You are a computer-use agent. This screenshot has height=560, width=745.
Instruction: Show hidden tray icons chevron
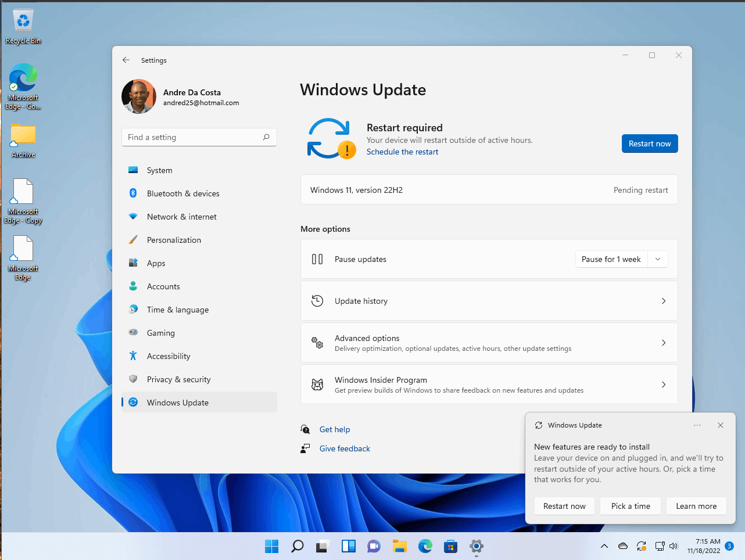pyautogui.click(x=604, y=546)
